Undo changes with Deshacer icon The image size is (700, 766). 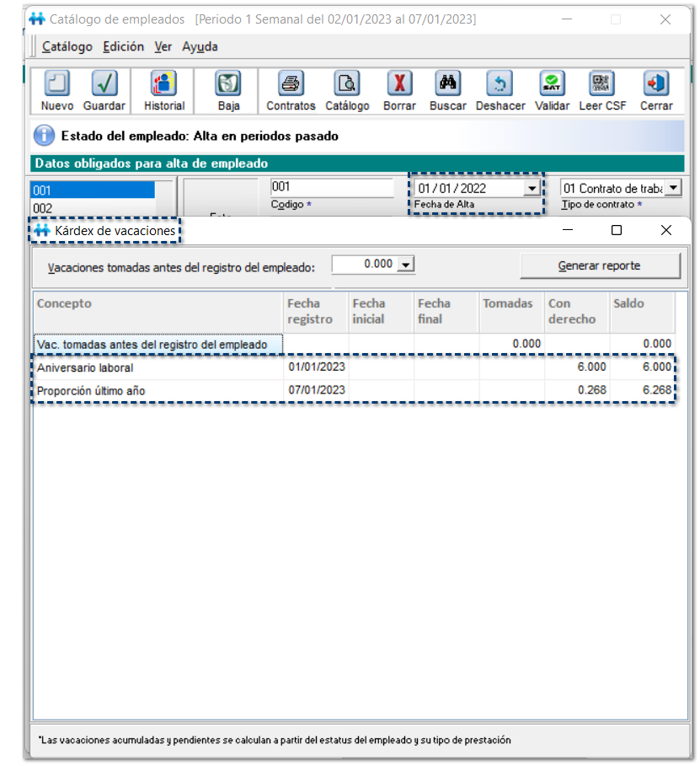(x=500, y=84)
